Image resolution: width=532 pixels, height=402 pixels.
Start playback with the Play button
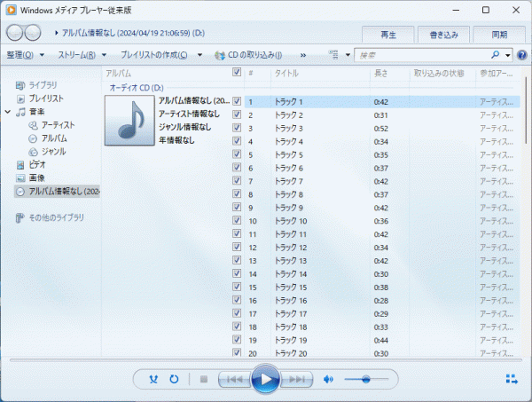coord(266,379)
